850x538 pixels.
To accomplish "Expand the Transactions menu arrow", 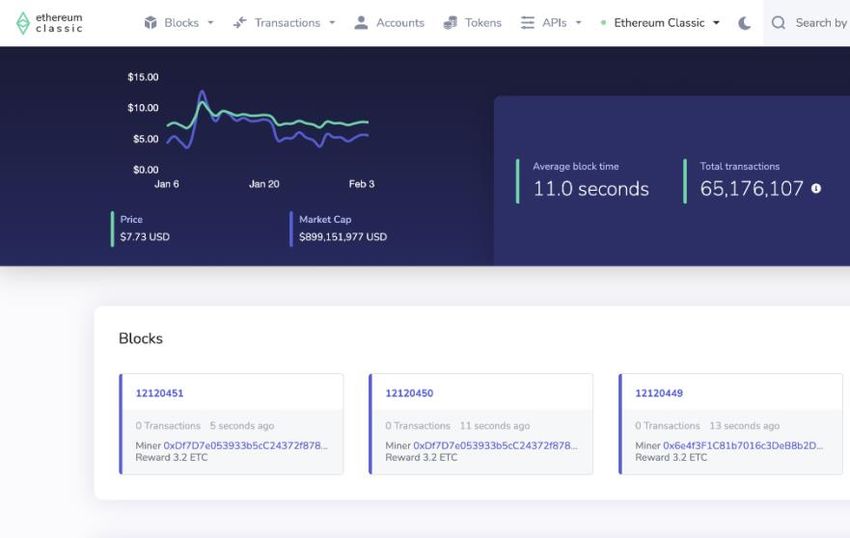I will [x=332, y=23].
